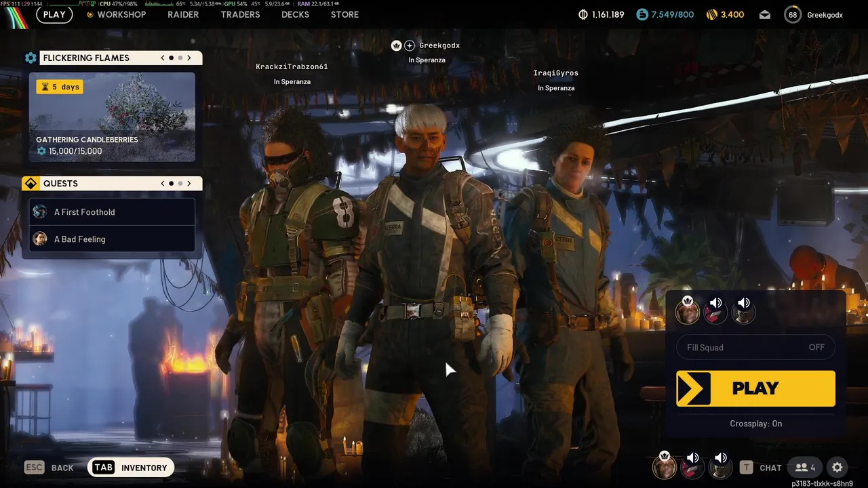Select second page dot in Quests header
This screenshot has width=868, height=488.
180,183
